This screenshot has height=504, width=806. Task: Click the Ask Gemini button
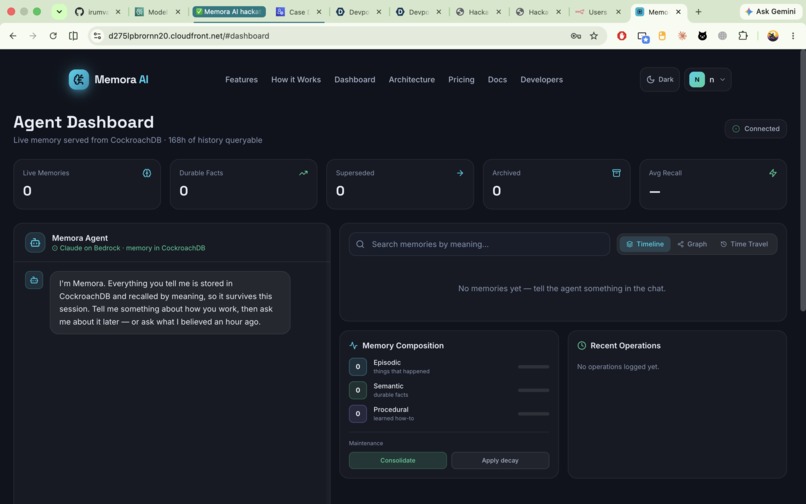(x=771, y=11)
